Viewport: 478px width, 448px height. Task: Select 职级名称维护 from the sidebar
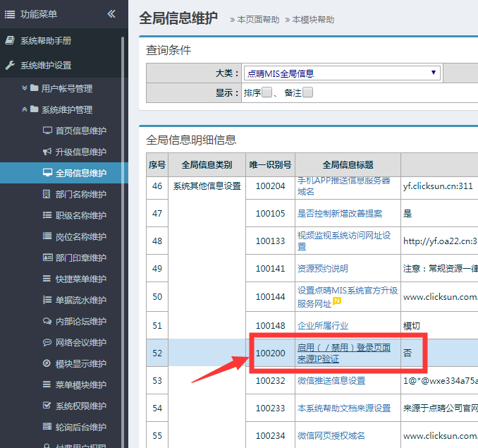80,215
